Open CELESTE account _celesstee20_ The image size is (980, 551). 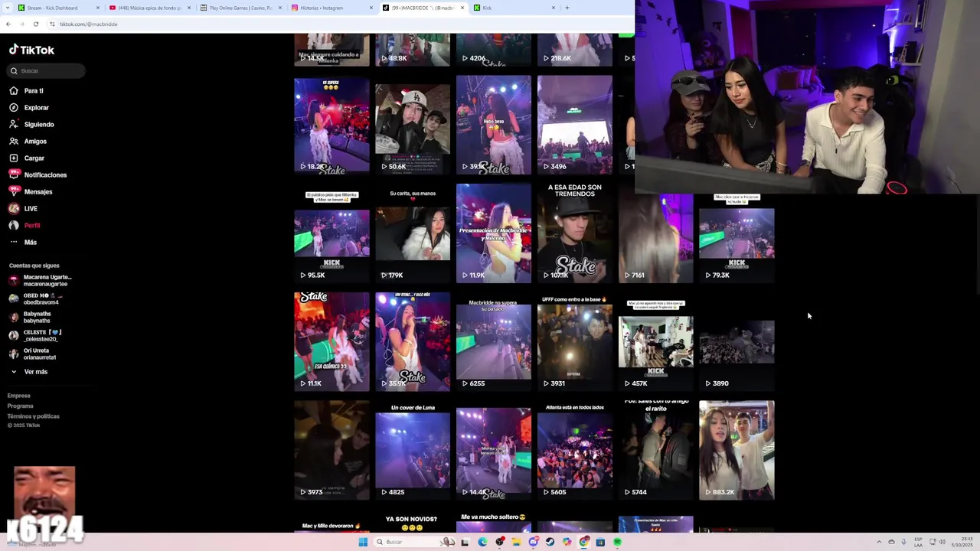pos(35,335)
